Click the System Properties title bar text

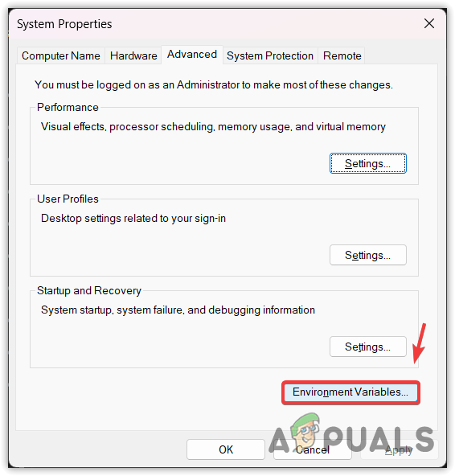[64, 24]
